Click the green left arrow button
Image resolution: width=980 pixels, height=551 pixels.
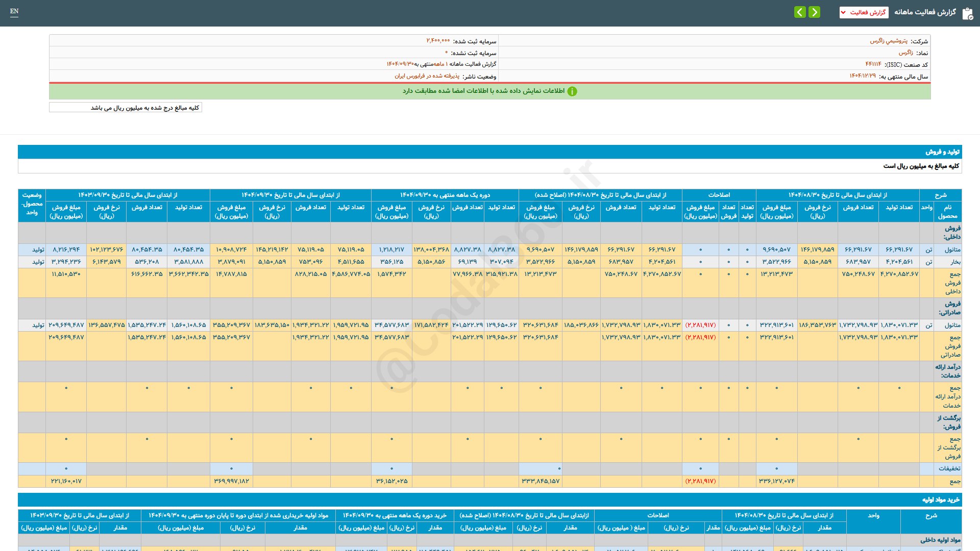[x=800, y=12]
